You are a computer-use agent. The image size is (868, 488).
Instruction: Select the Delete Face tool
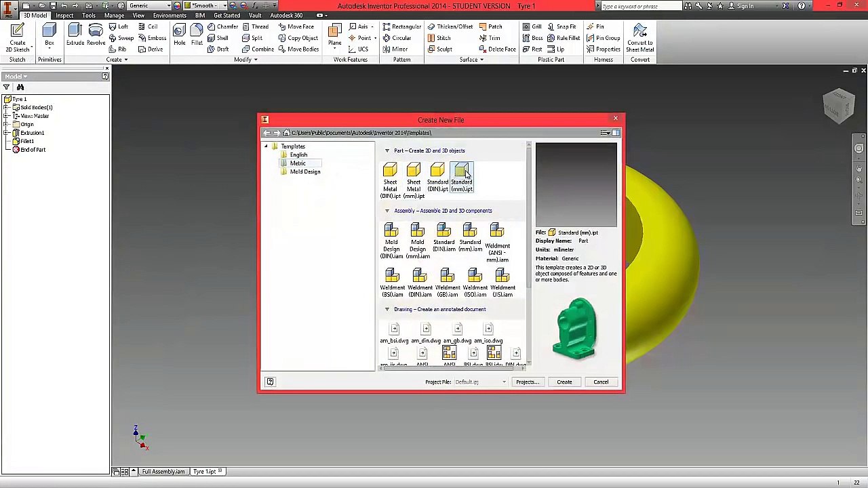(496, 49)
